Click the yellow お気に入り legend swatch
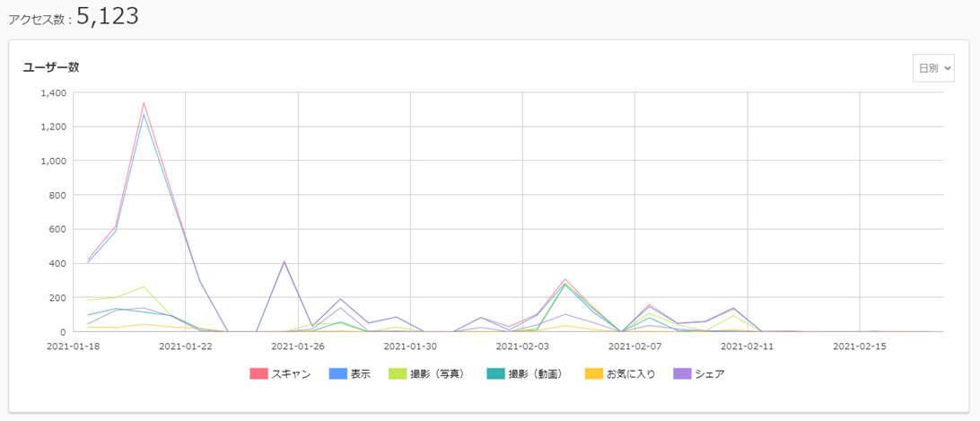Viewport: 980px width, 421px height. pos(594,374)
